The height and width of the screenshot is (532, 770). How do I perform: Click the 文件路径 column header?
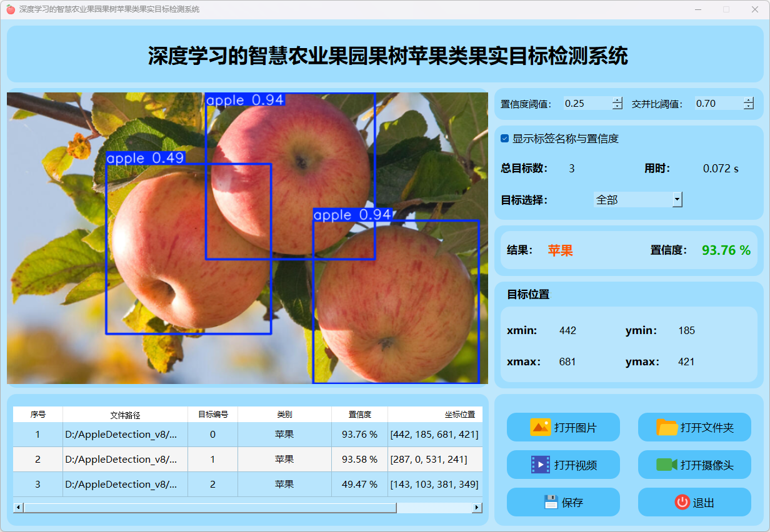pyautogui.click(x=126, y=414)
